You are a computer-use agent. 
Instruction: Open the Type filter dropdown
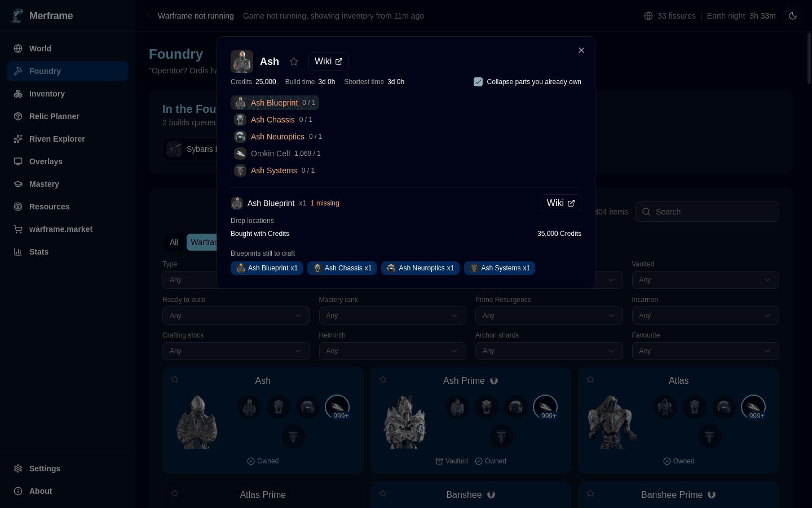pos(189,280)
